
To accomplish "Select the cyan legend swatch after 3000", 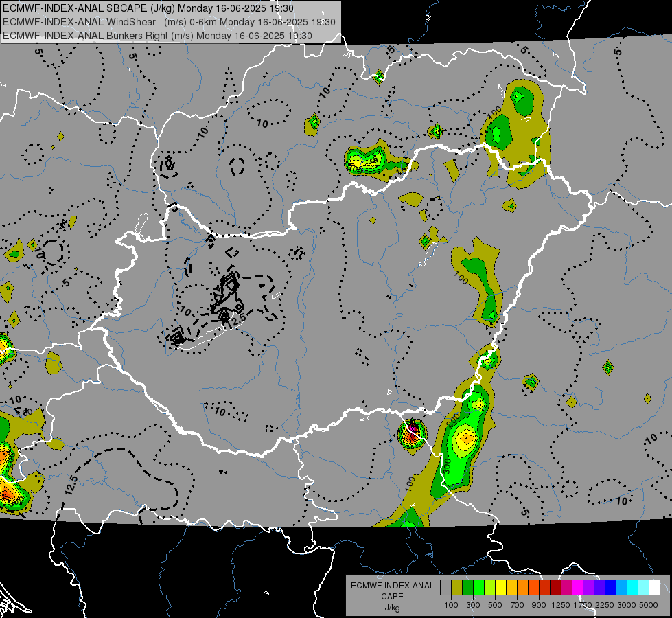I will coord(633,588).
